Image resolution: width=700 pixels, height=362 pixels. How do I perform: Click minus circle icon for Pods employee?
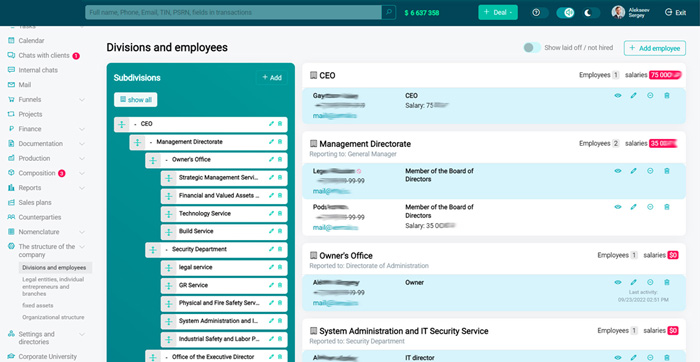point(650,207)
